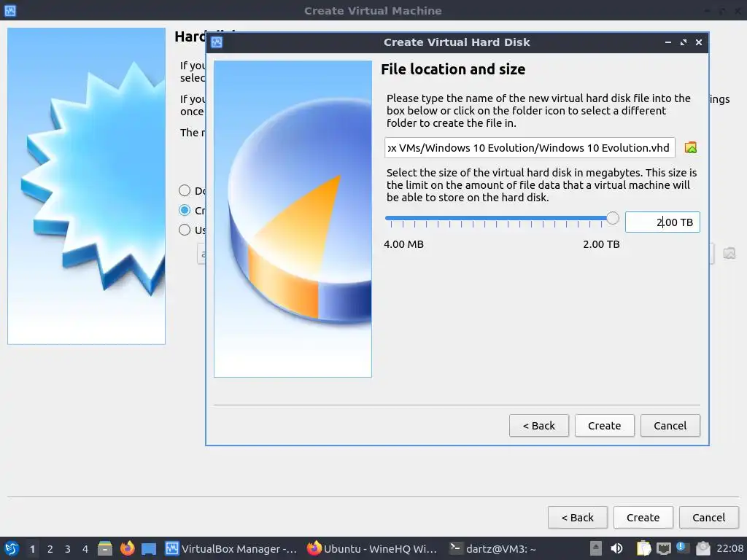Click the disk size field showing 2.00 TB
The image size is (747, 560).
click(x=662, y=222)
